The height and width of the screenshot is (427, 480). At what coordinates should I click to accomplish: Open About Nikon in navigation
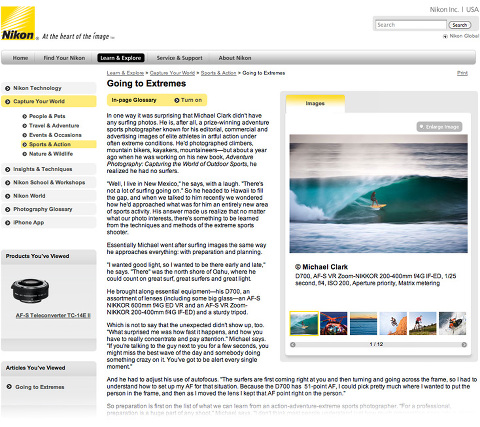pos(235,58)
